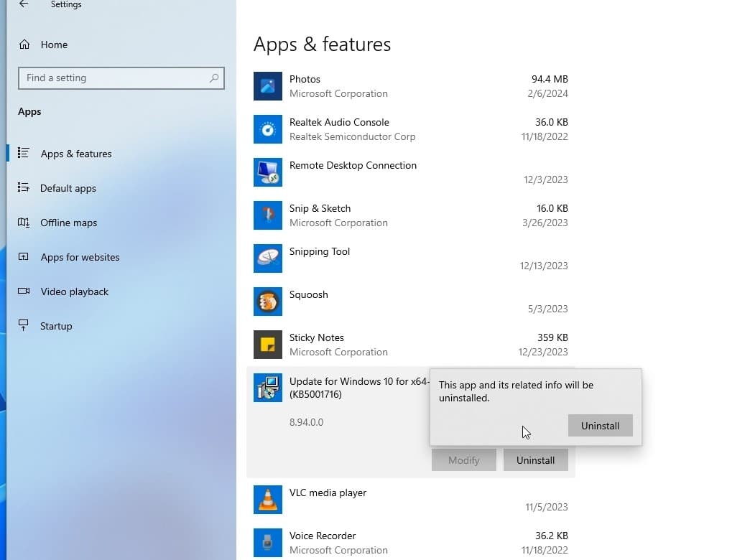Click the Apps & features page heading
Viewport: 750px width, 560px height.
point(322,45)
